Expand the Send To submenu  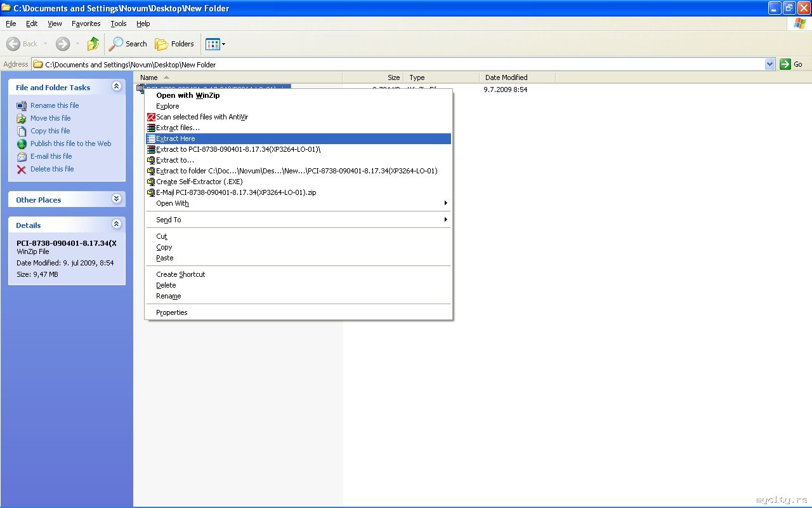(298, 220)
